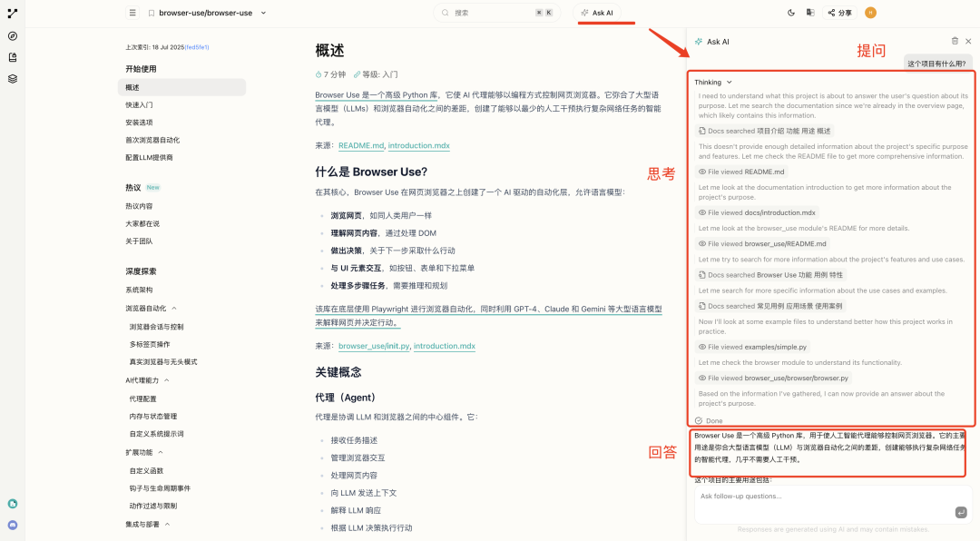
Task: Open the 安装选项 sidebar page
Action: [x=139, y=123]
